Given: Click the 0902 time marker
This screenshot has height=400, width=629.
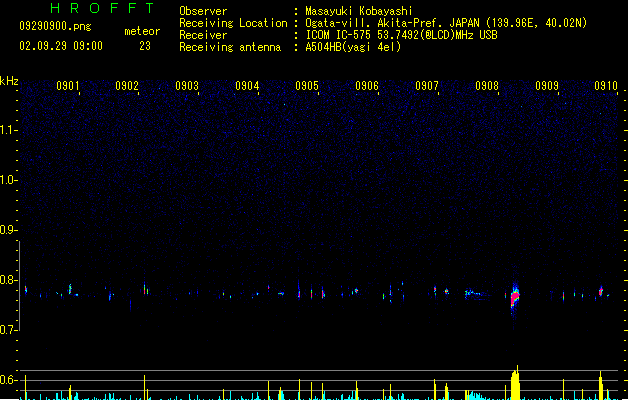Looking at the screenshot, I should tap(127, 86).
